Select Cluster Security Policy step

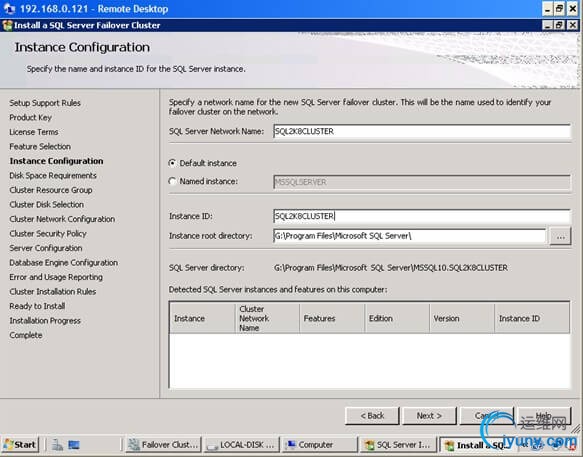(x=48, y=234)
